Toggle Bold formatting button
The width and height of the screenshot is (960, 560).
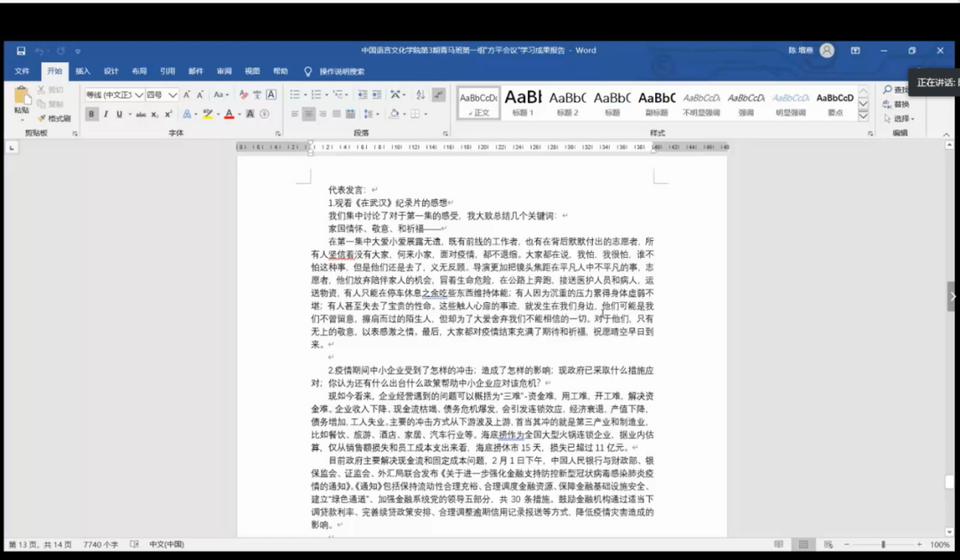[92, 114]
